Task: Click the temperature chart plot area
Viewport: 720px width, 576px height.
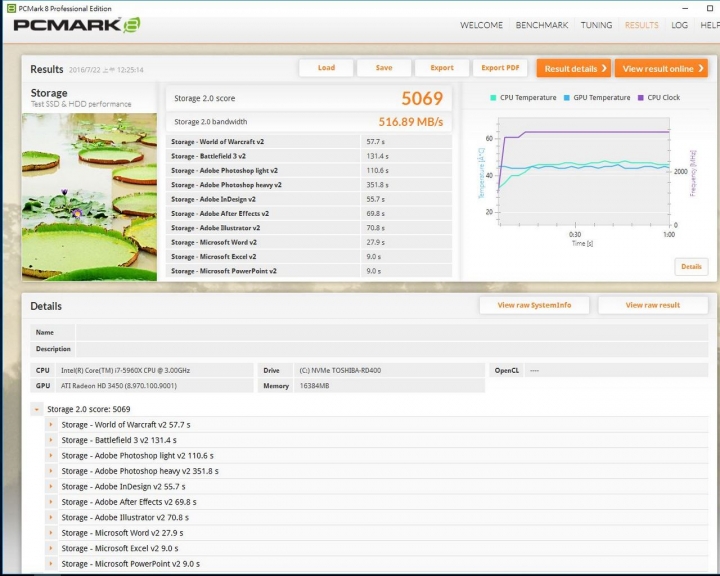Action: point(584,171)
